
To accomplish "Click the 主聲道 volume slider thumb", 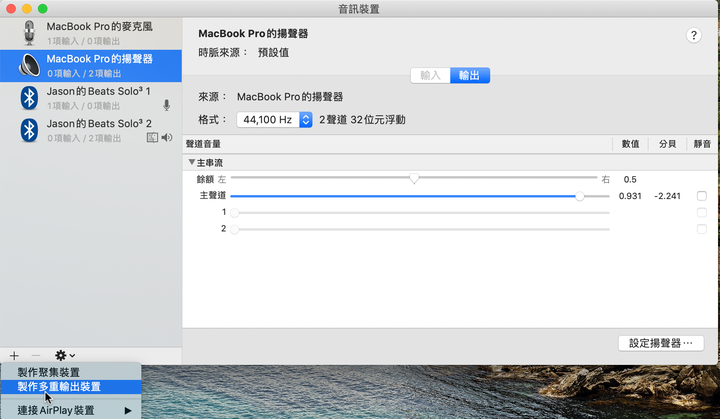I will point(580,196).
